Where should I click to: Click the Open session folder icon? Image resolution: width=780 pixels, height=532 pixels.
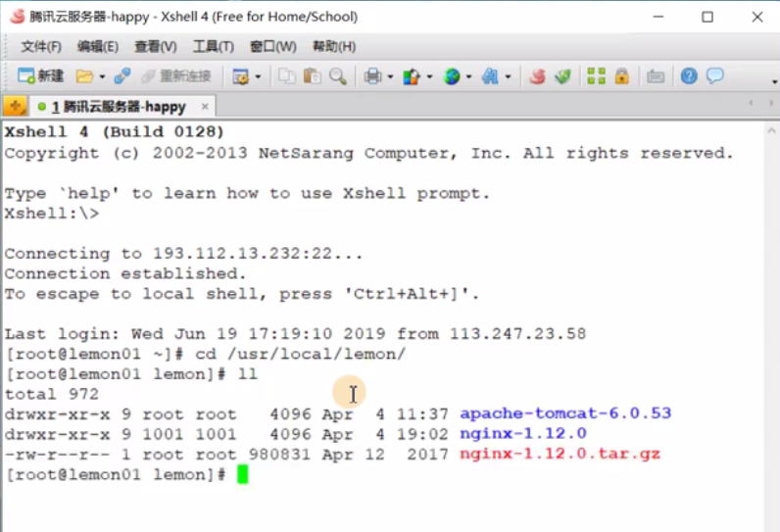84,76
